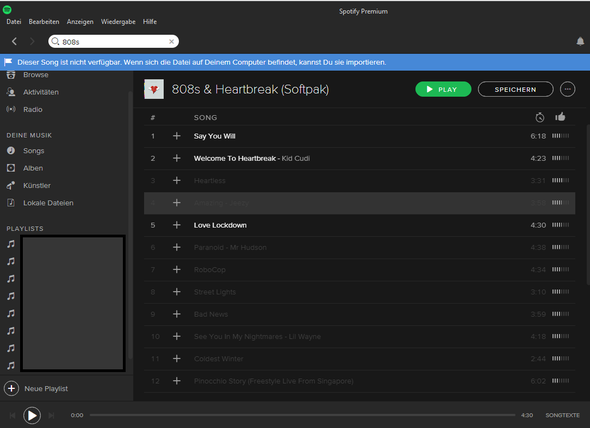590x428 pixels.
Task: Click the sidebar vertical scrollbar
Action: pyautogui.click(x=130, y=225)
